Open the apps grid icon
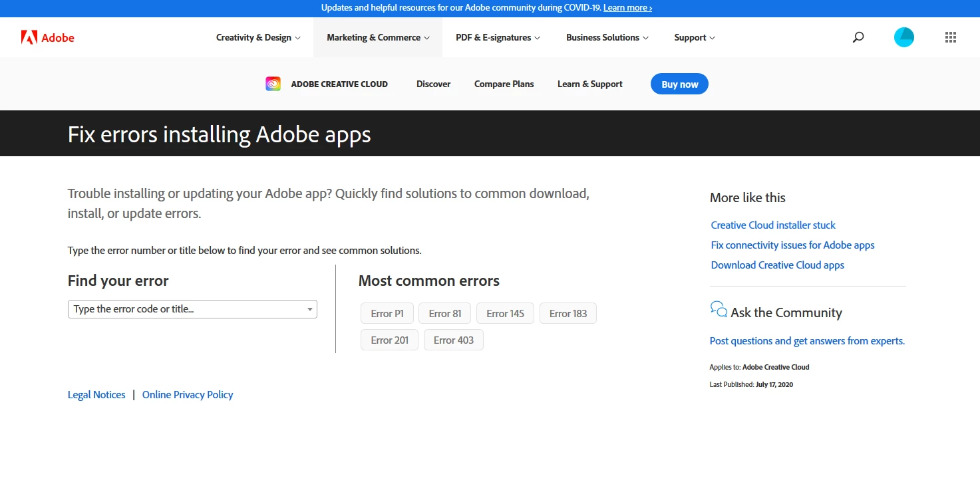The height and width of the screenshot is (484, 980). [951, 37]
